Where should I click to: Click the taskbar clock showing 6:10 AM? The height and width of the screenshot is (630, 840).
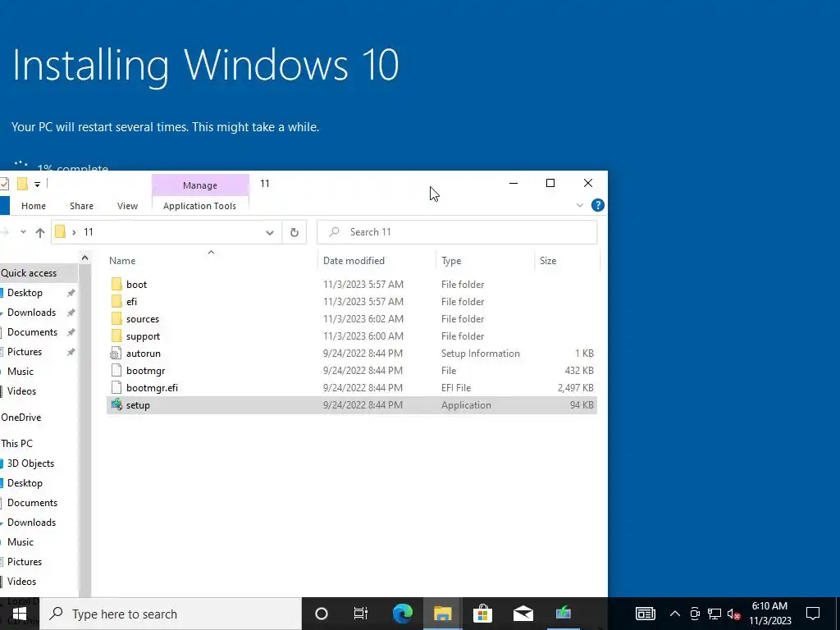769,614
